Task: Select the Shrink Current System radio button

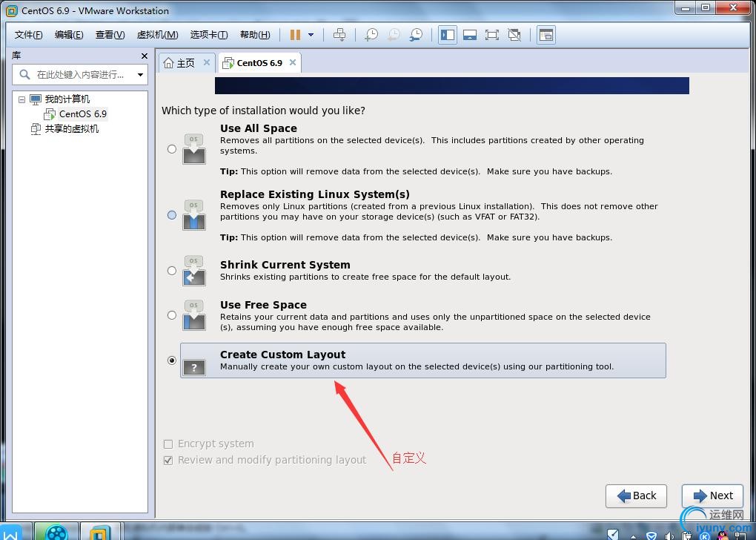Action: [172, 271]
